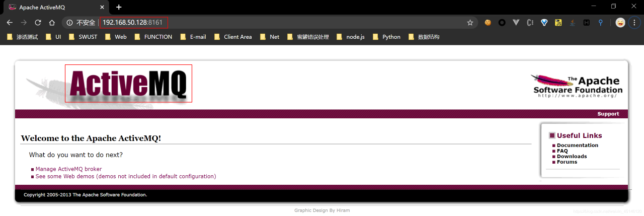Open the Java coffee cup extension icon

(572, 23)
